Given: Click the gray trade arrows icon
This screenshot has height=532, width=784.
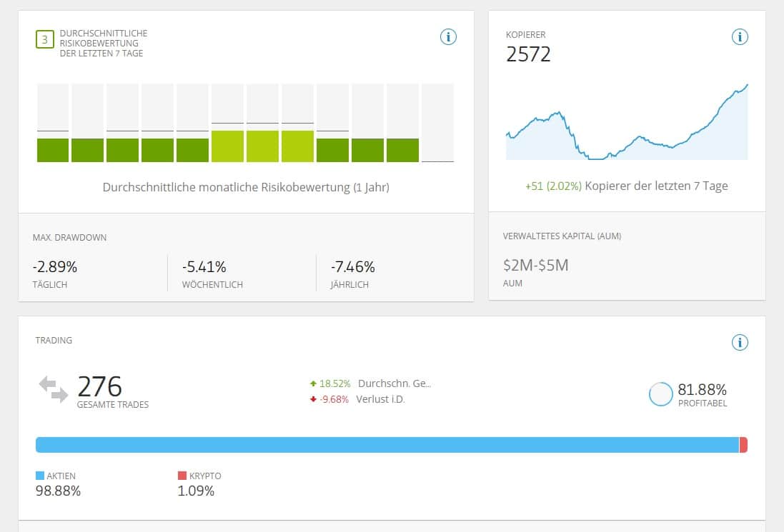Looking at the screenshot, I should [x=54, y=389].
